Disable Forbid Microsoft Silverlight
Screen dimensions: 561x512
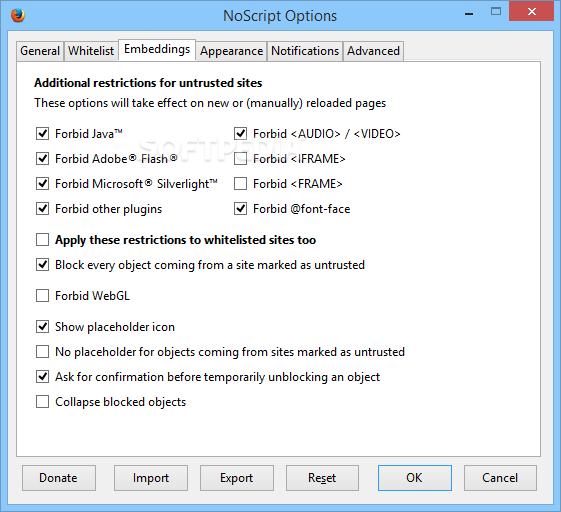click(43, 184)
